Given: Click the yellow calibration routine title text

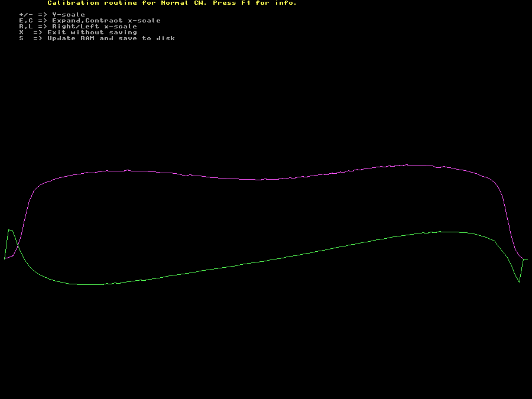Looking at the screenshot, I should (172, 3).
